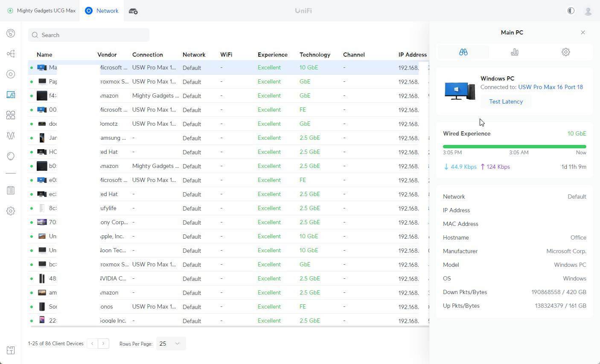Viewport: 600px width, 364px height.
Task: Click the bar chart statistics icon in the Main PC panel
Action: (515, 52)
